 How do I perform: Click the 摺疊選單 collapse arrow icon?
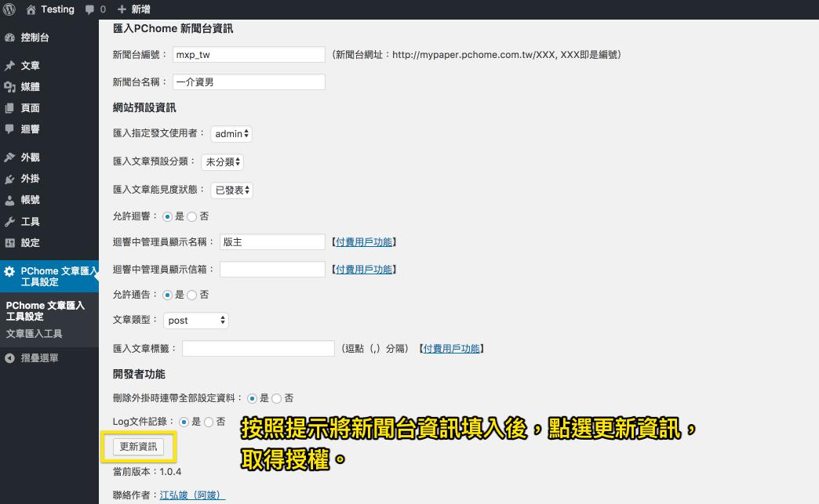coord(9,358)
